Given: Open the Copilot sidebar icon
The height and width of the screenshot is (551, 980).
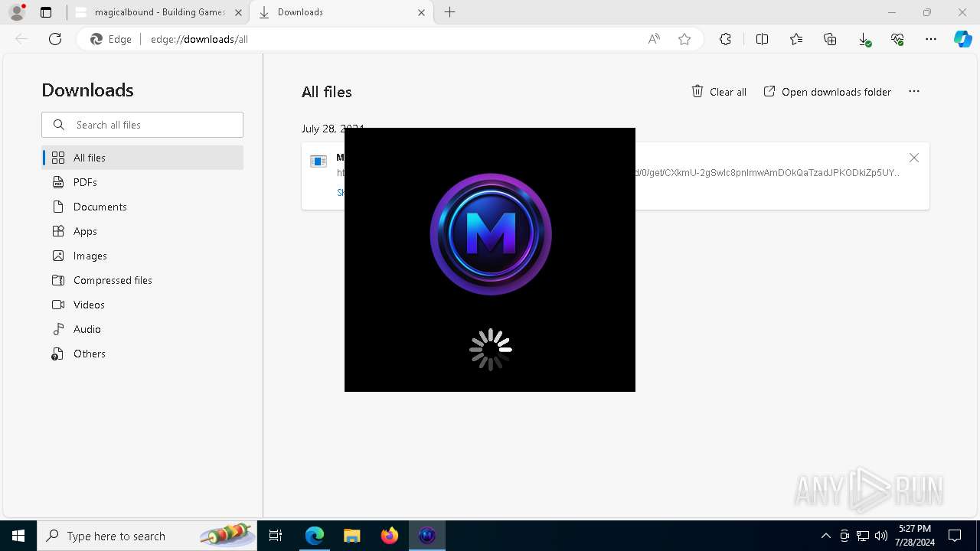Looking at the screenshot, I should [x=962, y=39].
